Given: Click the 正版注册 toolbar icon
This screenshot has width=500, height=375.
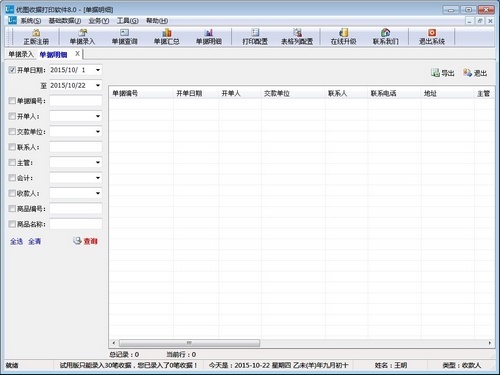Looking at the screenshot, I should click(x=36, y=37).
